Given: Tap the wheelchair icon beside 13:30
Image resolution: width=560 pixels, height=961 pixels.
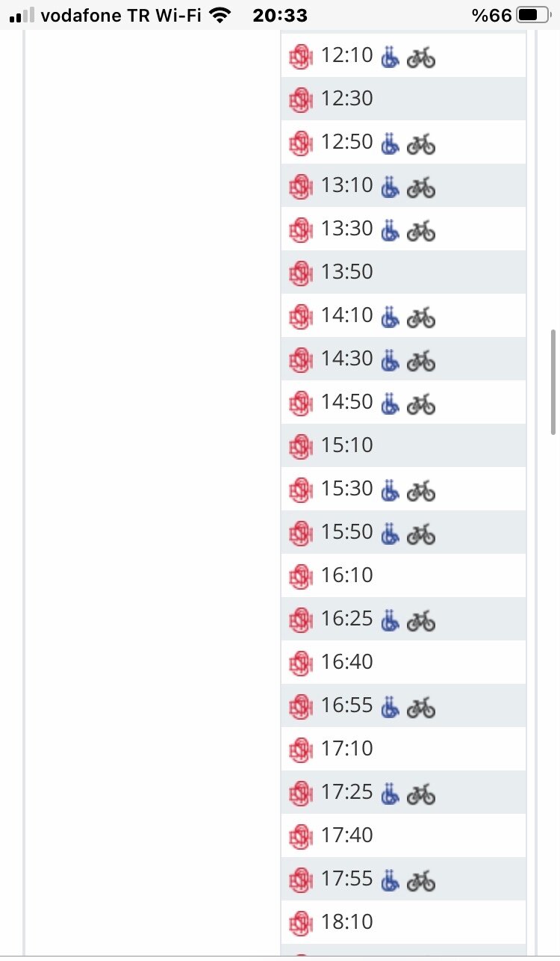Looking at the screenshot, I should 390,229.
